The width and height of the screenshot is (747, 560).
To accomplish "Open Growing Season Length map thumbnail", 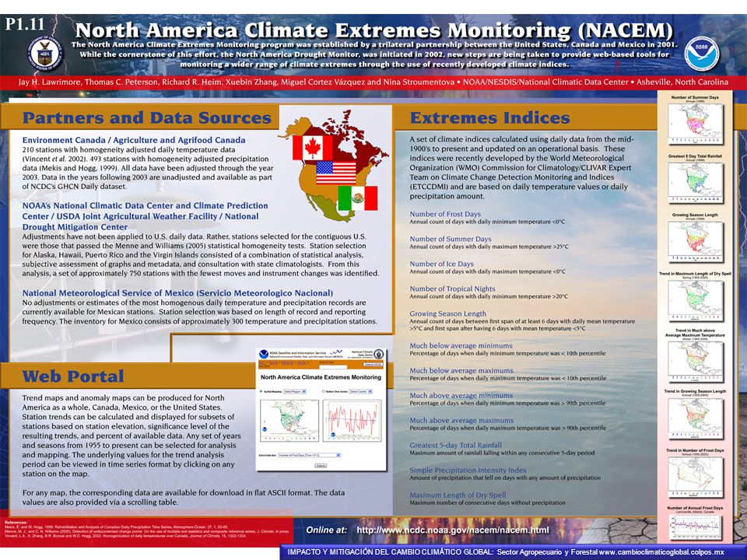I will [x=695, y=241].
